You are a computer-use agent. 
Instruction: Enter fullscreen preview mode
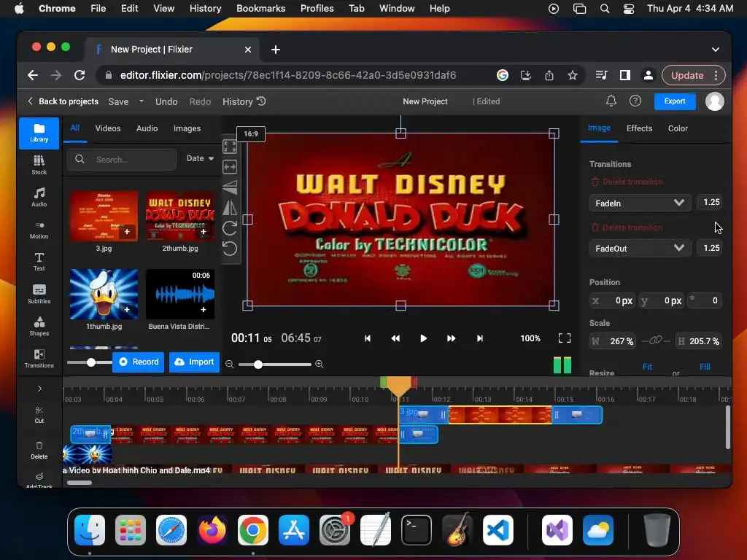point(565,338)
